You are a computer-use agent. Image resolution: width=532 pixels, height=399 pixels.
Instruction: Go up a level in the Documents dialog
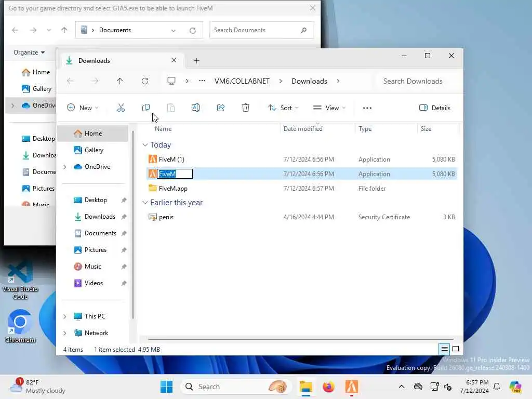click(64, 30)
